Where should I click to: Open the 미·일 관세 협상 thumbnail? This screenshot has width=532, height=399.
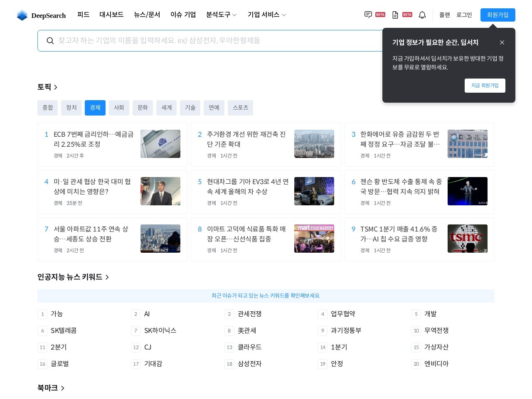click(x=160, y=191)
